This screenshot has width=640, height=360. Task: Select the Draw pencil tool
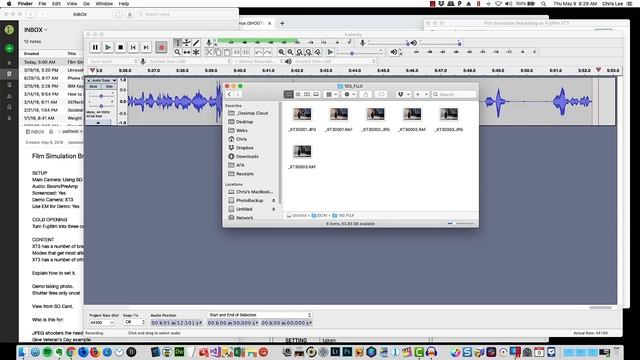[x=196, y=43]
